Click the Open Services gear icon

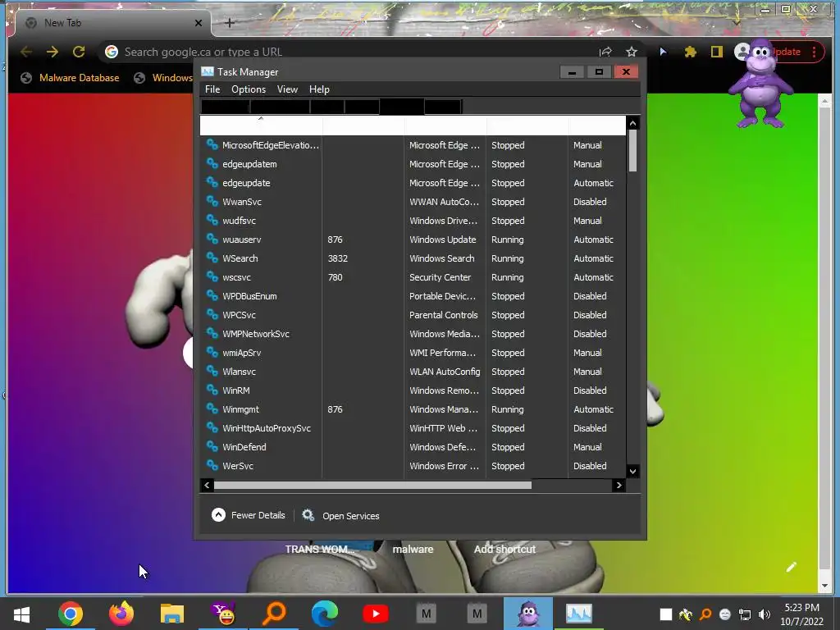(x=308, y=515)
